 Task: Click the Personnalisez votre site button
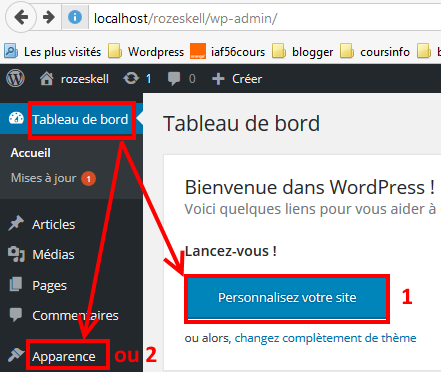point(287,297)
